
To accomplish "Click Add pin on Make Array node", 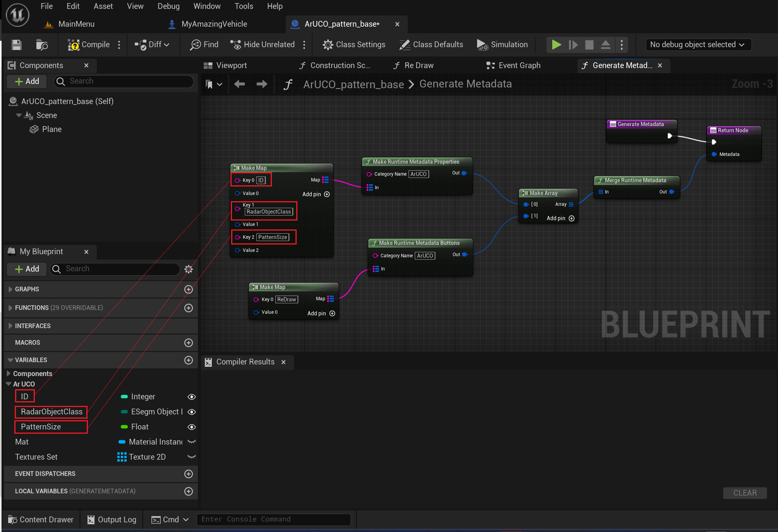I will 560,218.
